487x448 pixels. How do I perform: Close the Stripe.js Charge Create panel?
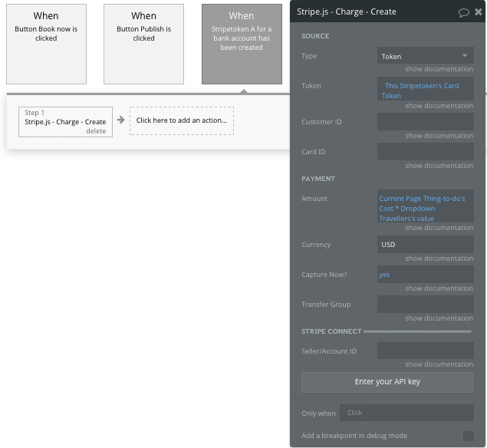tap(479, 12)
